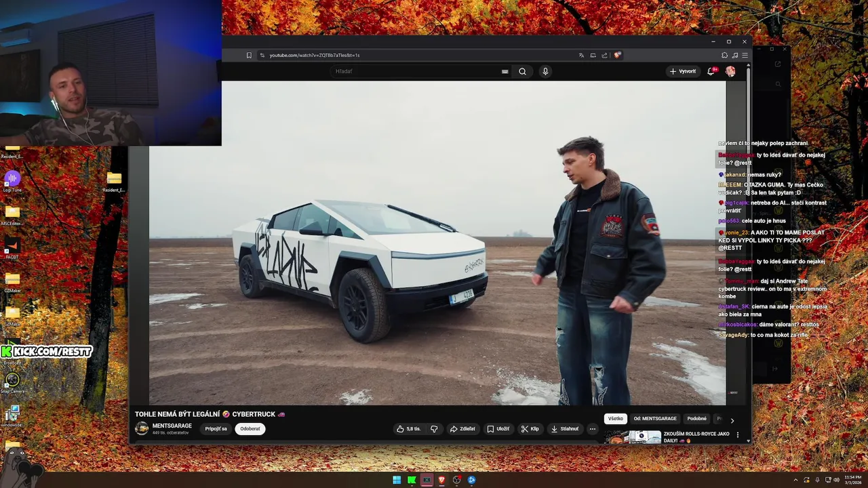Click the Vytvoriť create button
The width and height of the screenshot is (868, 488).
point(683,71)
